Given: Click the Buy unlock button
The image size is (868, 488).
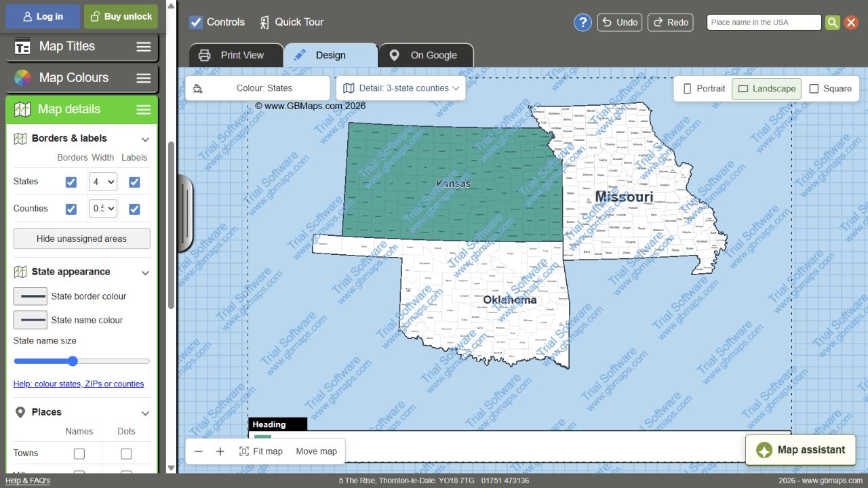Looking at the screenshot, I should [121, 16].
